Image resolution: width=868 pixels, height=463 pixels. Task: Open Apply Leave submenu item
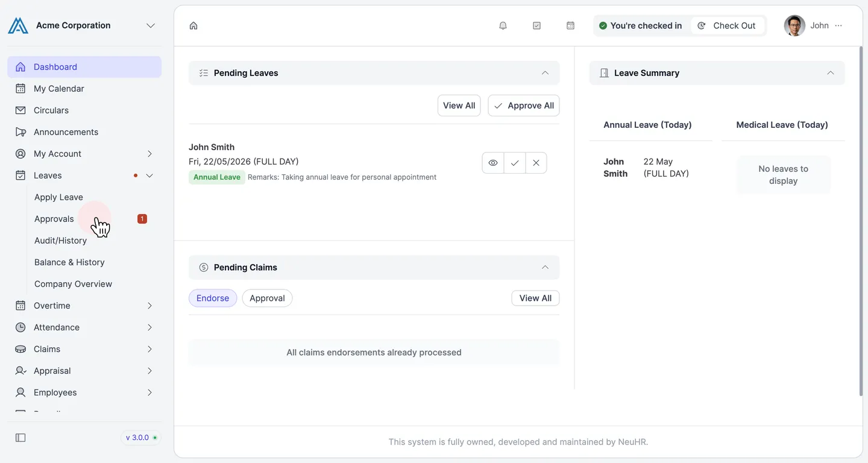[x=58, y=197]
